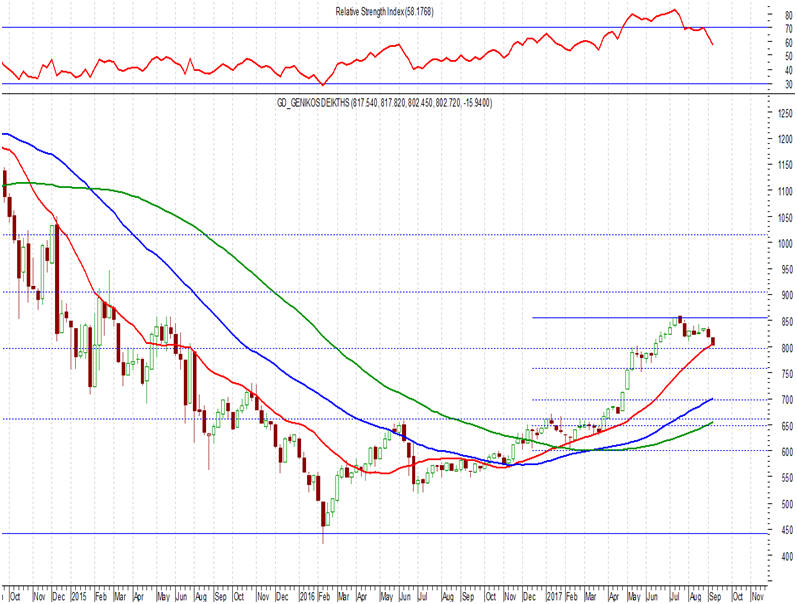Image resolution: width=797 pixels, height=604 pixels.
Task: Select the 40 label on RSI axis
Action: pos(788,71)
